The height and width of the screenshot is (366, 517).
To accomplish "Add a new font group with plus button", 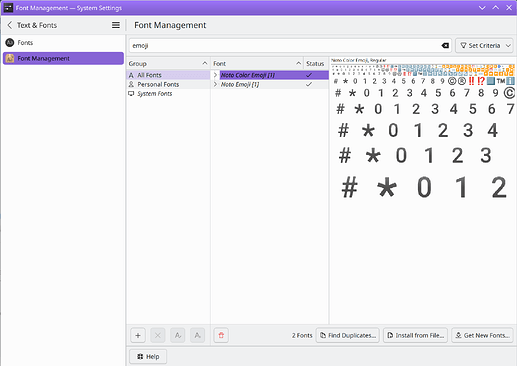I will pos(138,335).
